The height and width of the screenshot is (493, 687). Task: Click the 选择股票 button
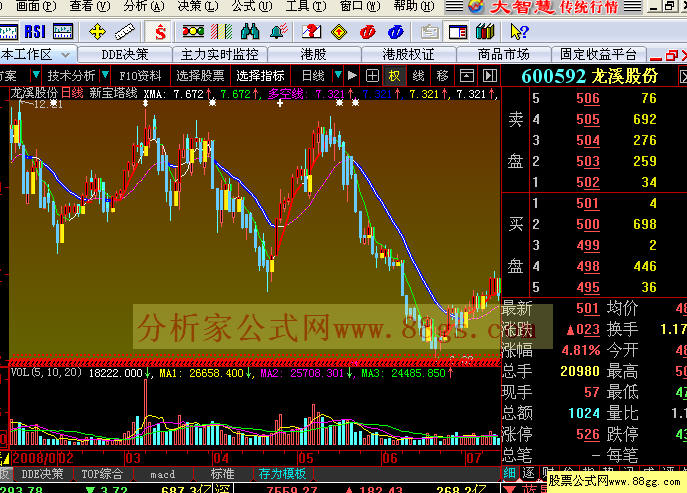pos(200,76)
